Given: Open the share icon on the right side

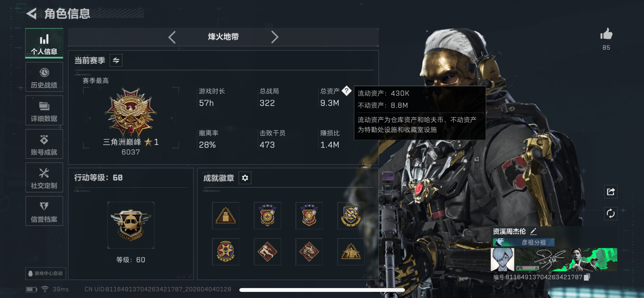Looking at the screenshot, I should 611,192.
